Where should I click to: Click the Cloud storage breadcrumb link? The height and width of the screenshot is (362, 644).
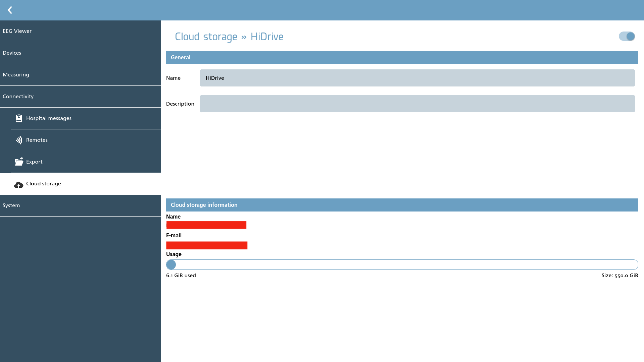206,37
